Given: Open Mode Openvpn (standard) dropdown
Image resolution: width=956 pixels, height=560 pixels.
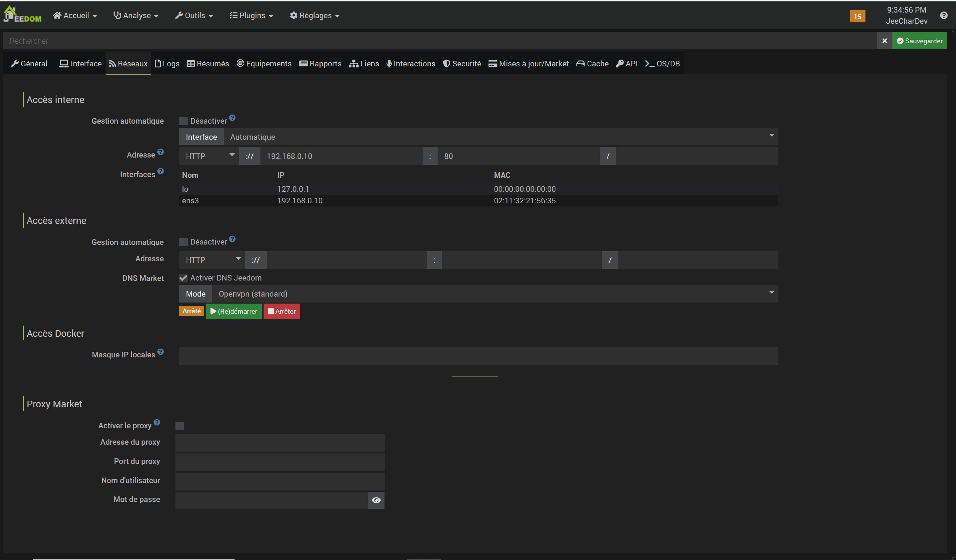Looking at the screenshot, I should tap(494, 294).
